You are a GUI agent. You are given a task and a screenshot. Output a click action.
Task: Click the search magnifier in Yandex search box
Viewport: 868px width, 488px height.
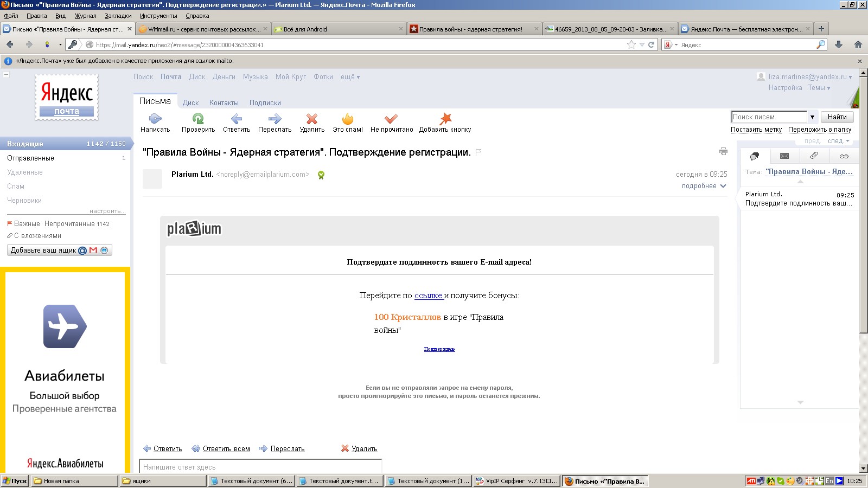(821, 44)
